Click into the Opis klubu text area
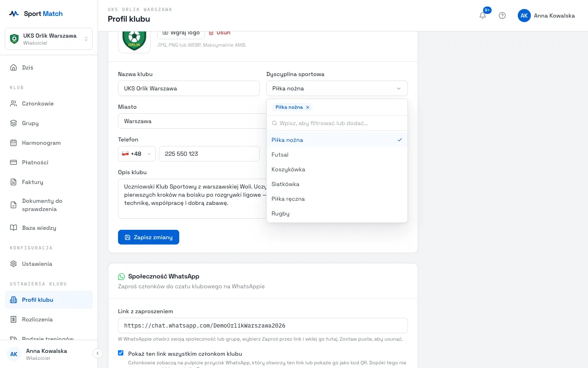Screen dimensions: 588x368 192,198
